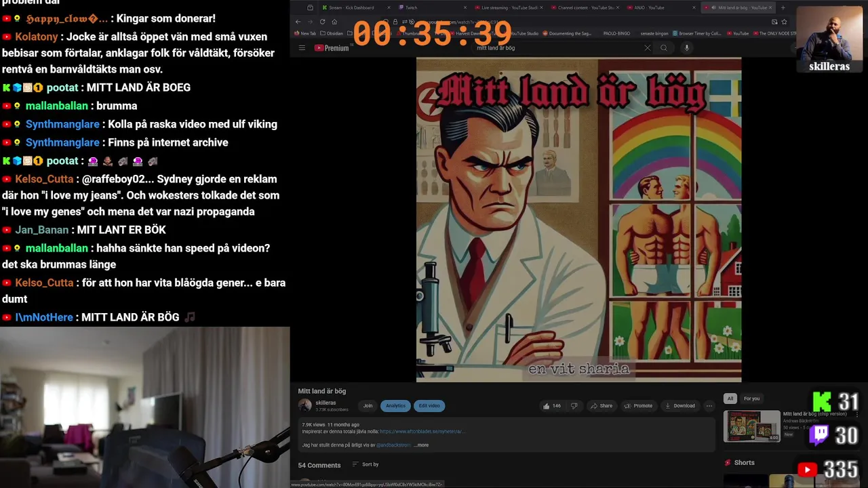Click the YouTube search magnifier button

[664, 47]
